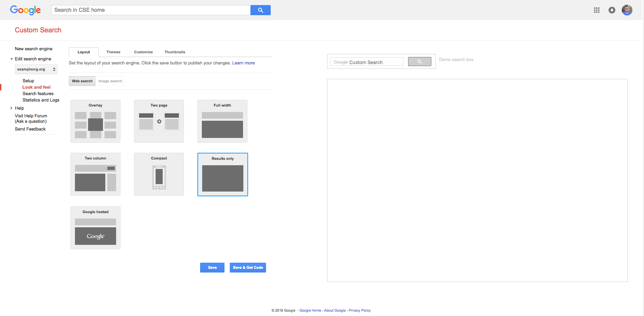This screenshot has height=316, width=644.
Task: Click the Save button
Action: 212,267
